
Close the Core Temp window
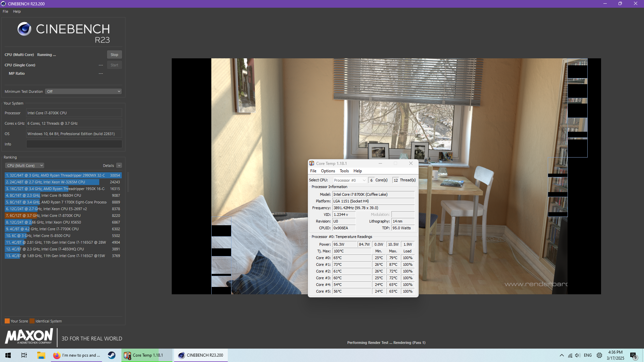click(411, 163)
